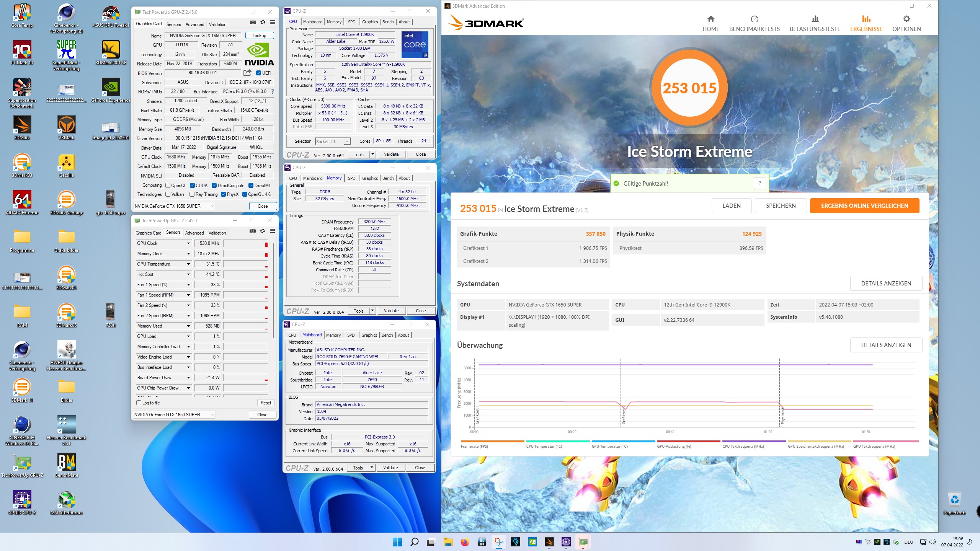Expand Hot Spot sensor dropdown
The height and width of the screenshot is (551, 980).
(188, 274)
